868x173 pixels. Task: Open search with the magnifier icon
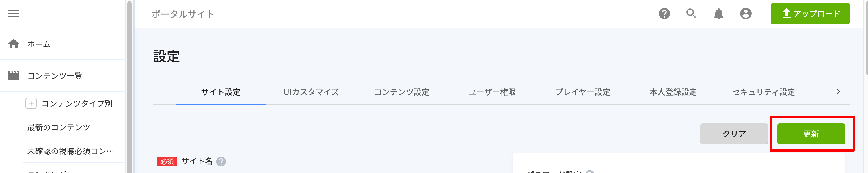click(x=691, y=14)
